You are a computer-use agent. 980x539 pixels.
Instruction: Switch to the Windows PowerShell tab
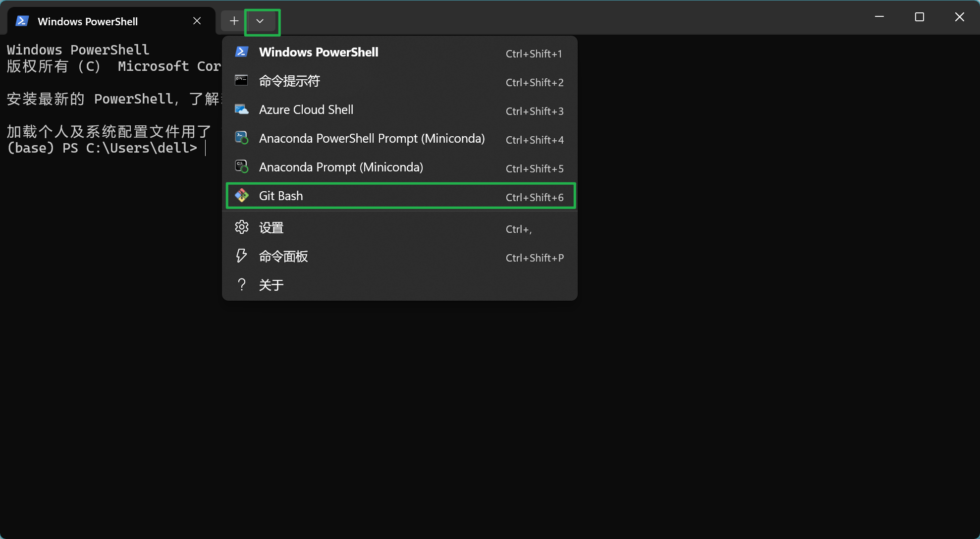(88, 21)
